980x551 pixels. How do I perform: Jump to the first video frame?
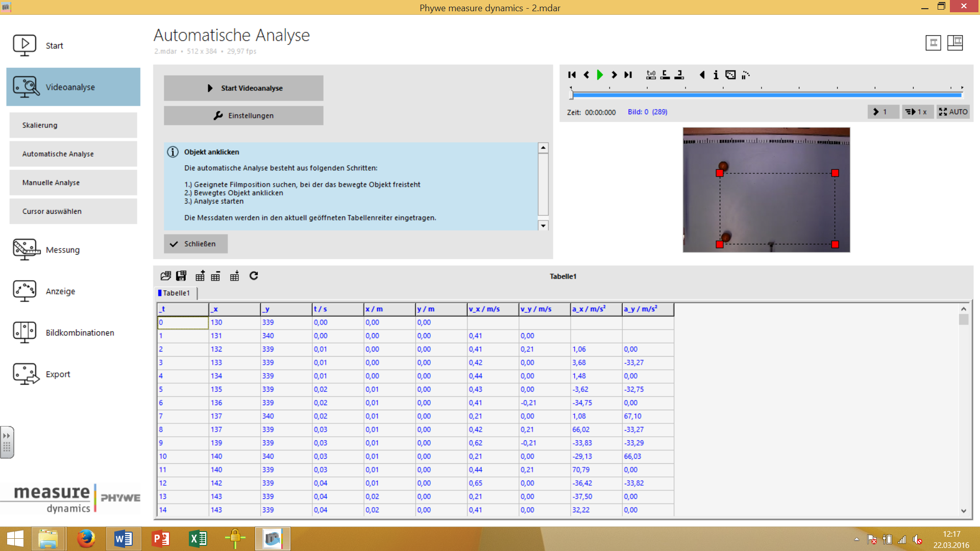[572, 75]
